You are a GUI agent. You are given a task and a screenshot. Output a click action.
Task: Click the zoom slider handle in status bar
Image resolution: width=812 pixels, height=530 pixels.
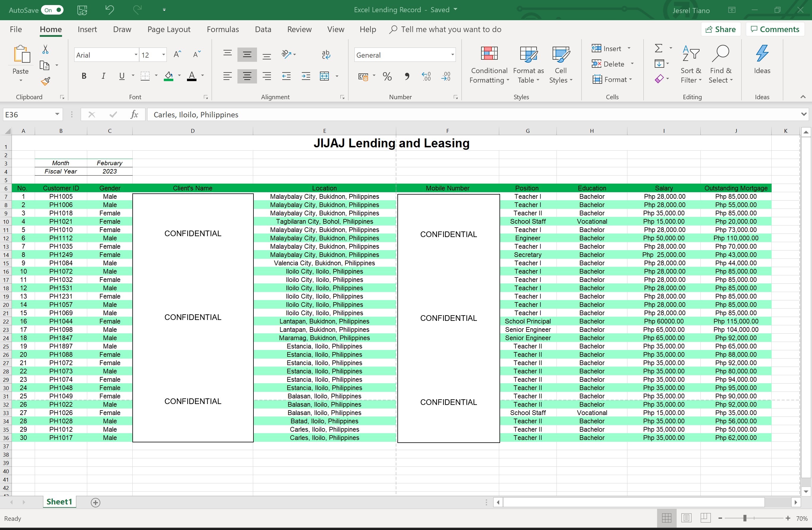pyautogui.click(x=745, y=518)
